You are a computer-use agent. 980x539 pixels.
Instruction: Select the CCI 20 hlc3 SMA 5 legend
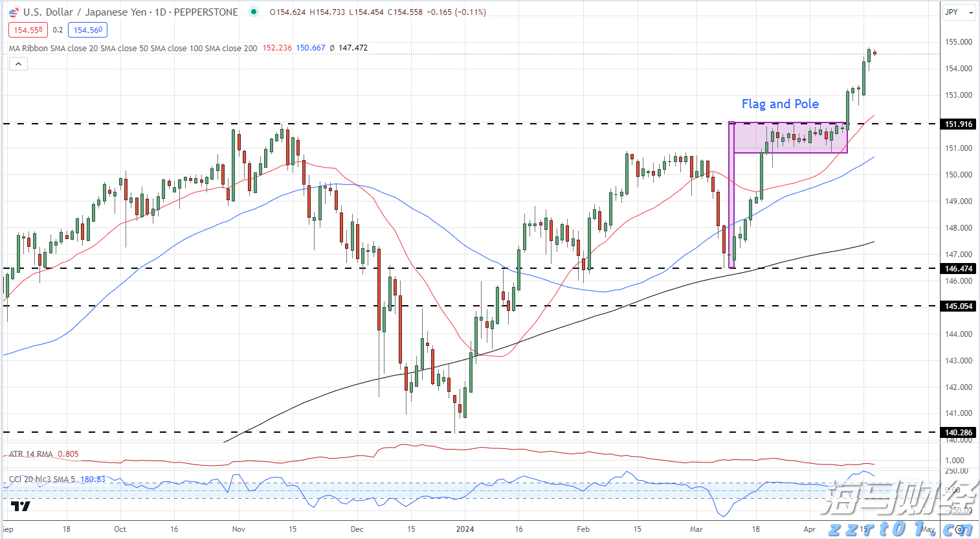(42, 479)
